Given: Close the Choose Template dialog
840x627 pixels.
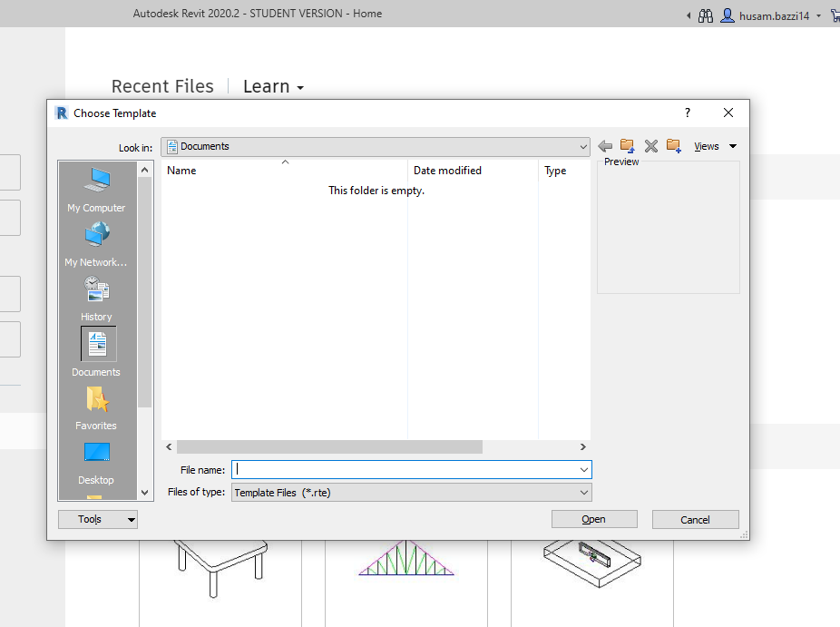Looking at the screenshot, I should pyautogui.click(x=728, y=113).
